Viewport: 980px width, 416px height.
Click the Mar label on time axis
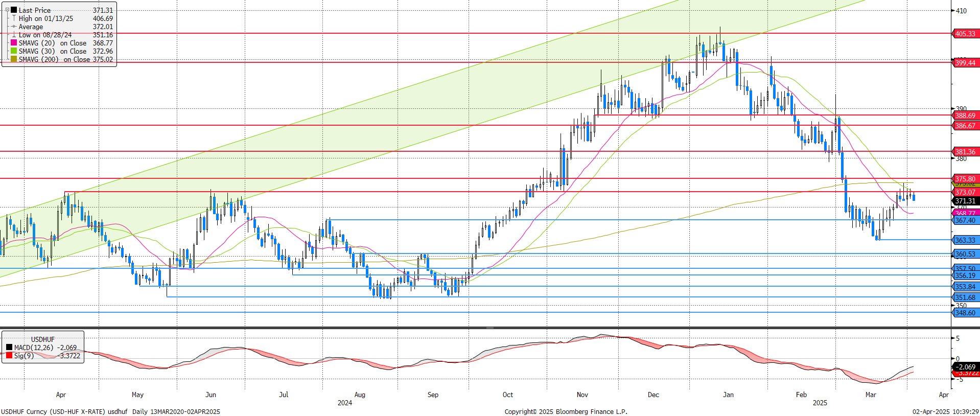click(x=871, y=395)
